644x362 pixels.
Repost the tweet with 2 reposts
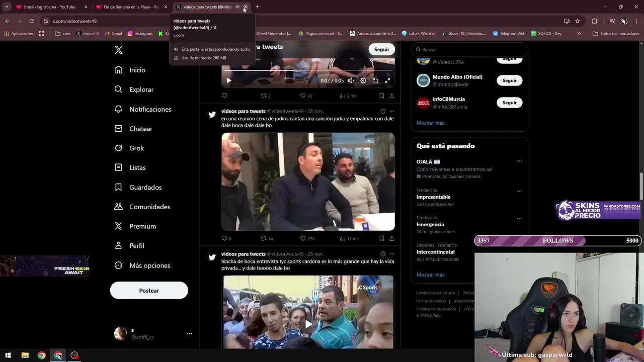tap(266, 96)
